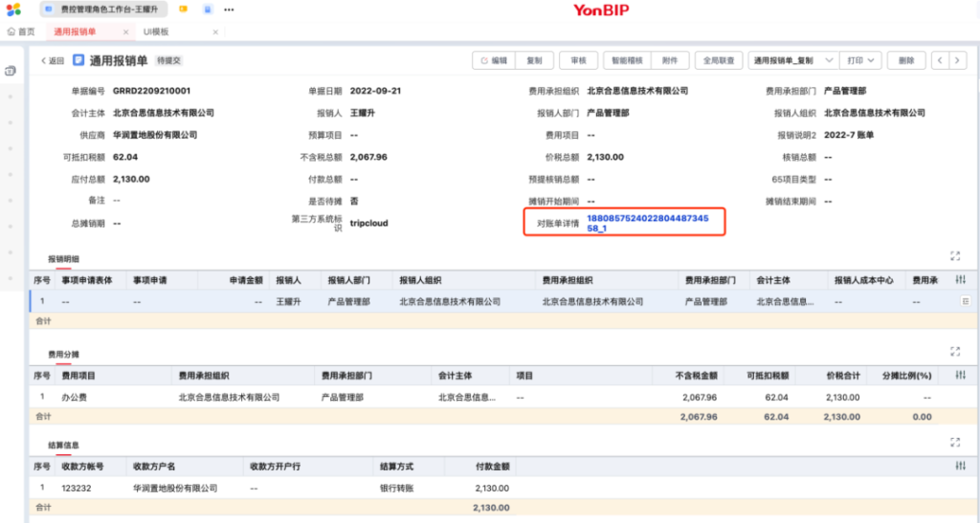Close the UI模板 tab
Viewport: 980px width, 523px height.
click(215, 32)
